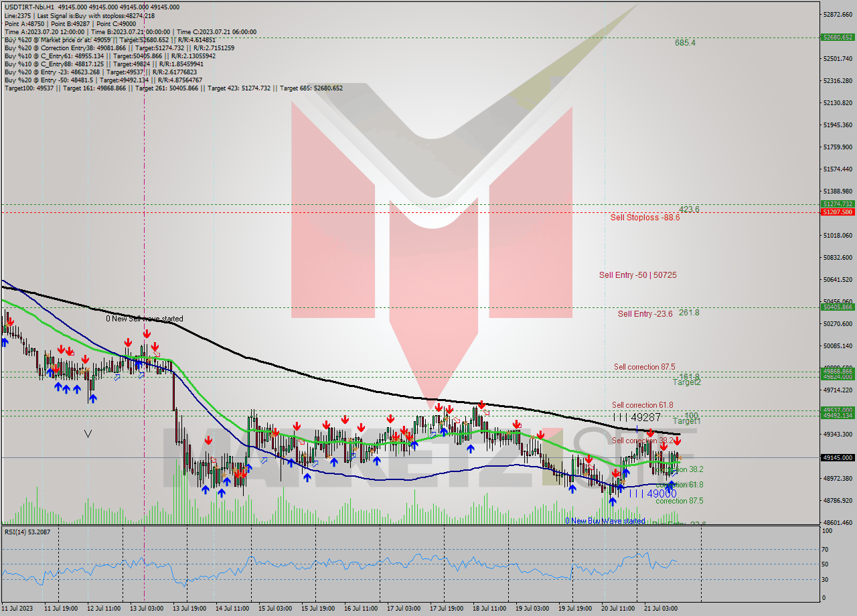Click the 'Point A:48750 | Point B:49287' line
857x616 pixels.
[x=70, y=23]
